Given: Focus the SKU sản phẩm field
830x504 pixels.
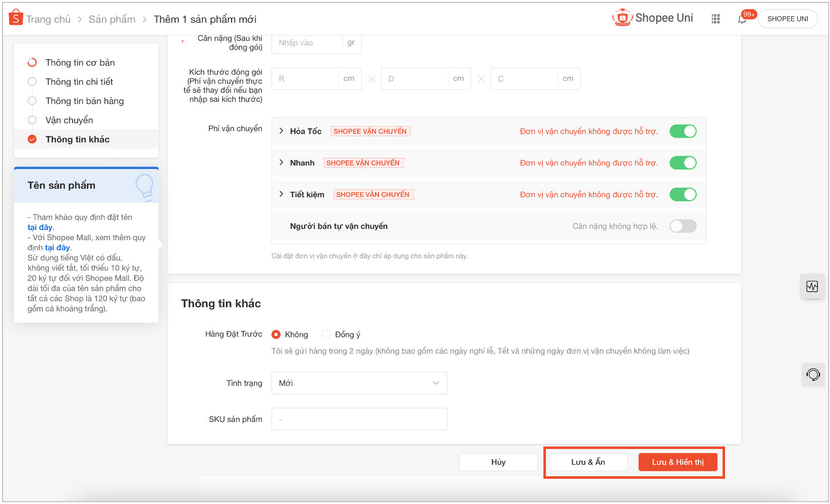Looking at the screenshot, I should tap(359, 419).
